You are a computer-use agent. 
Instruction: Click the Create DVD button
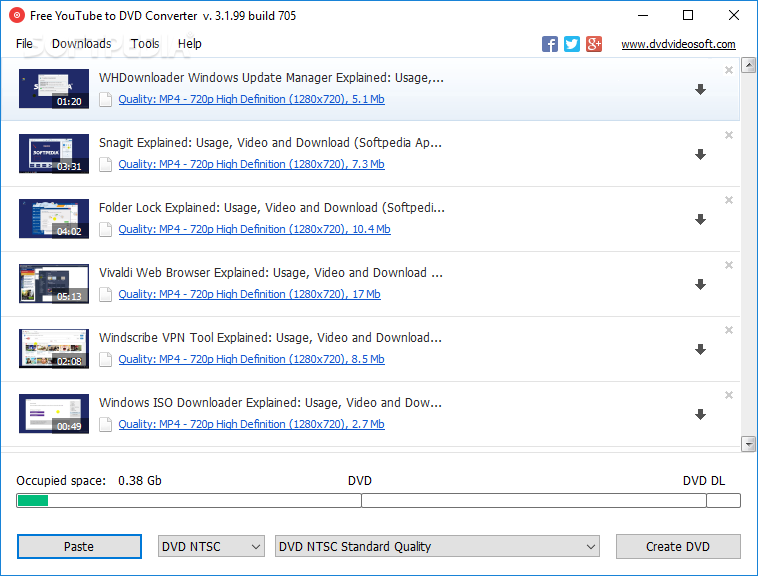[x=678, y=547]
